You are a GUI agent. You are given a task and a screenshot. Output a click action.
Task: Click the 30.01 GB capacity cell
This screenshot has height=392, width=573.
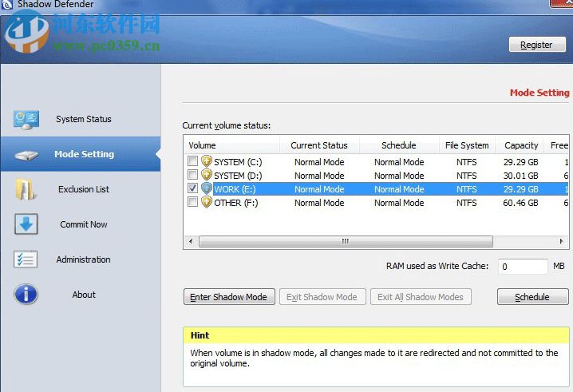coord(520,176)
